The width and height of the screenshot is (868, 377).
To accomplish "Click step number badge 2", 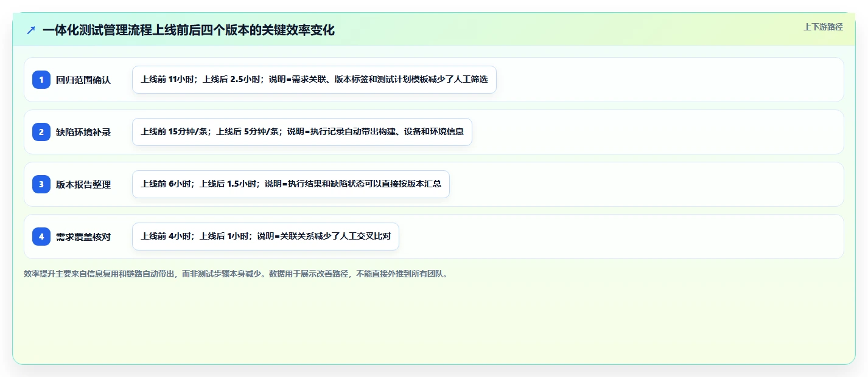I will coord(41,132).
